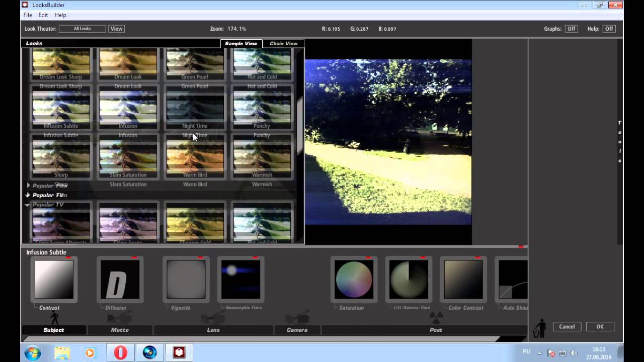Select the Post tab
Screen dimensions: 644x362
point(436,330)
